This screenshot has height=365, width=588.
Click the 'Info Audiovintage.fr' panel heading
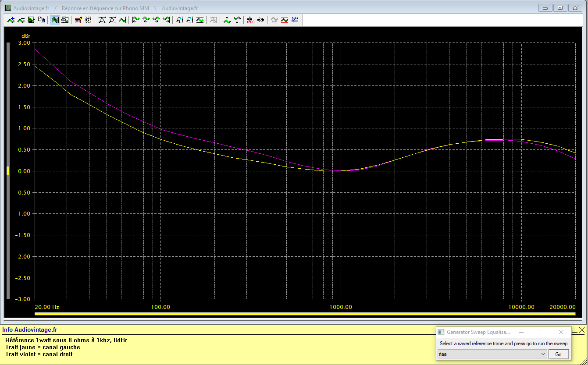pos(29,330)
